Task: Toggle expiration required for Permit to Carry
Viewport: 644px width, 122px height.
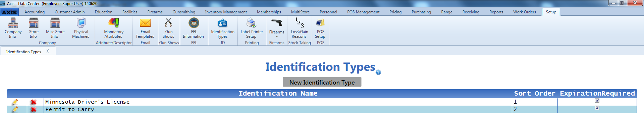Action: (x=597, y=108)
